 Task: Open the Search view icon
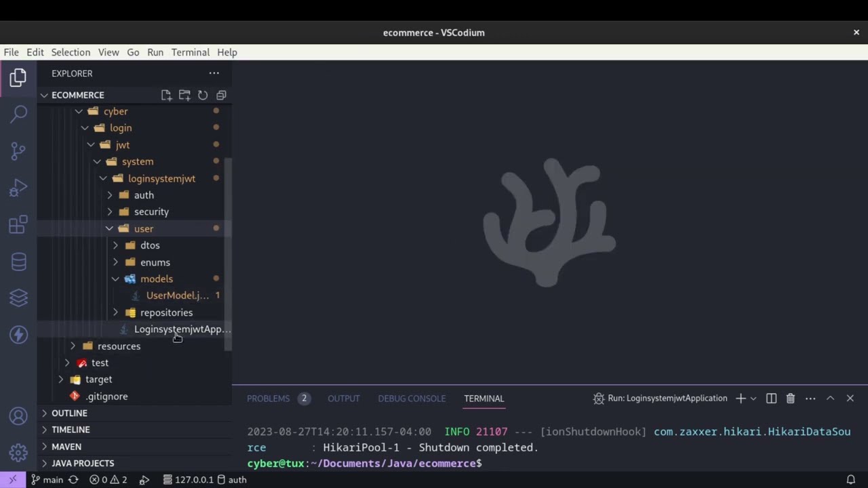click(18, 114)
